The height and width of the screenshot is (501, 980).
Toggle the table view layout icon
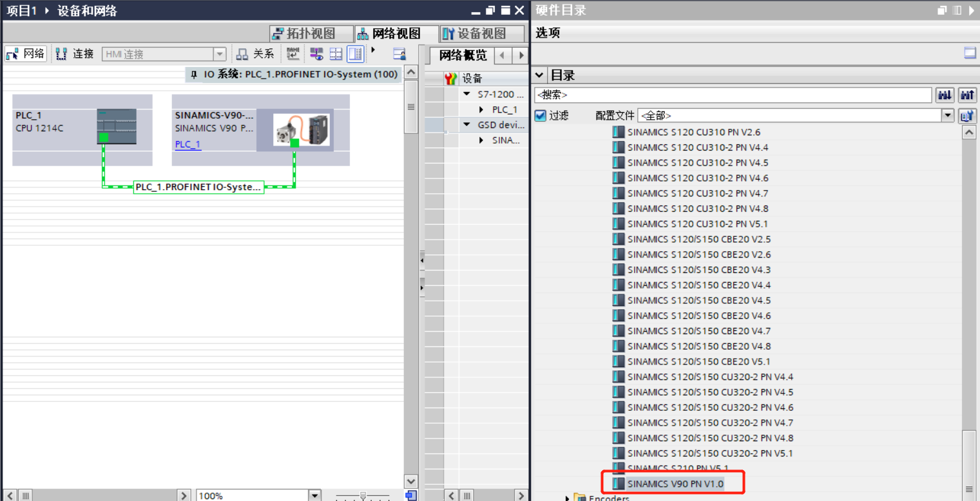click(x=355, y=53)
